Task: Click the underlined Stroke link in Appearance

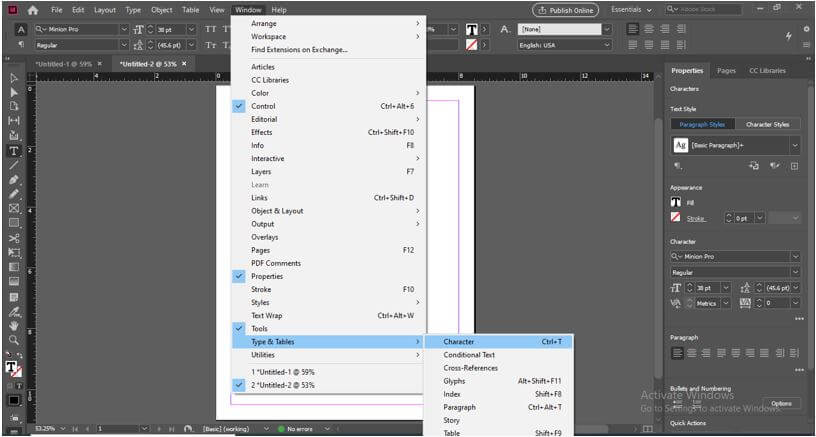Action: click(695, 219)
